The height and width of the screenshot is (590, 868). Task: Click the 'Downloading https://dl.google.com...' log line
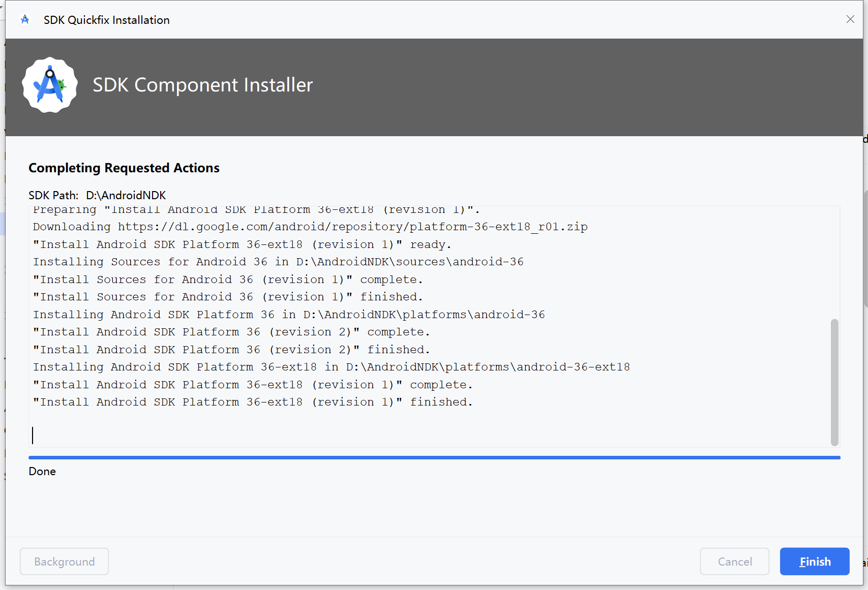coord(310,227)
